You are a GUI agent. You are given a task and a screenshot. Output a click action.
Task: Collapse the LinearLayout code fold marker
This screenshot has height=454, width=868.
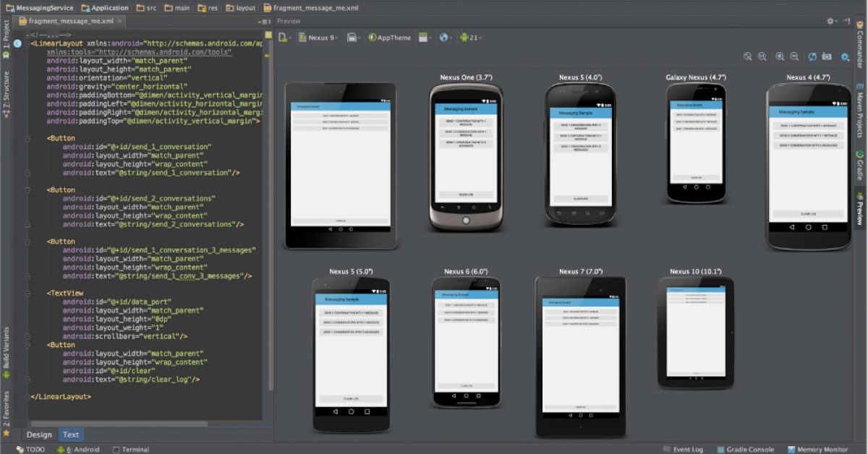coord(27,43)
